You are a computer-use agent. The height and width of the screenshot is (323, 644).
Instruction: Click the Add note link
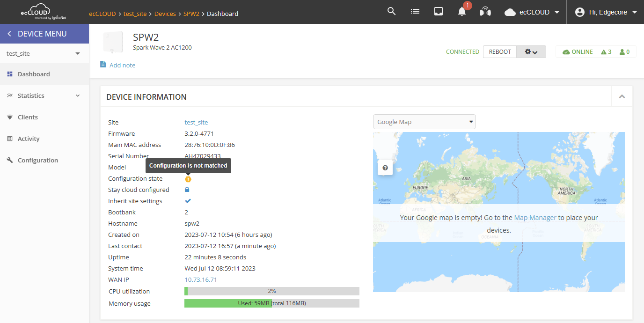point(122,65)
